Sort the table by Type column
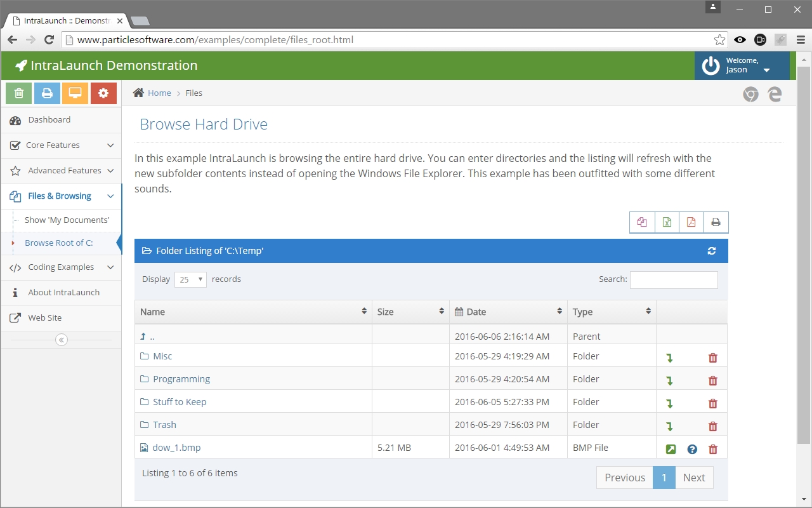 (x=612, y=312)
